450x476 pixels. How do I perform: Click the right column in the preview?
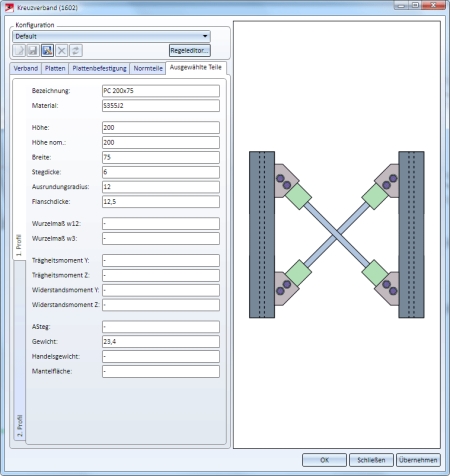tap(411, 235)
